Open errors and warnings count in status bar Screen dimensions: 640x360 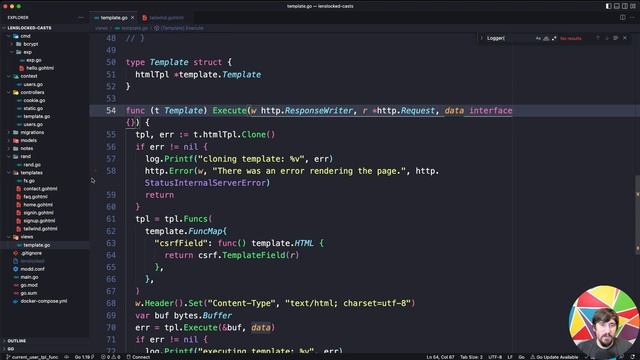(x=111, y=357)
